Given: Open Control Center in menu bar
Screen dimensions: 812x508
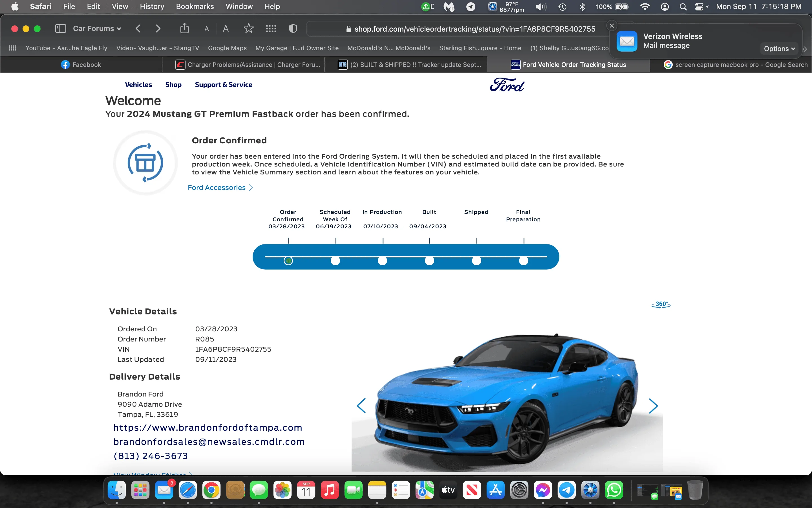Looking at the screenshot, I should [699, 7].
